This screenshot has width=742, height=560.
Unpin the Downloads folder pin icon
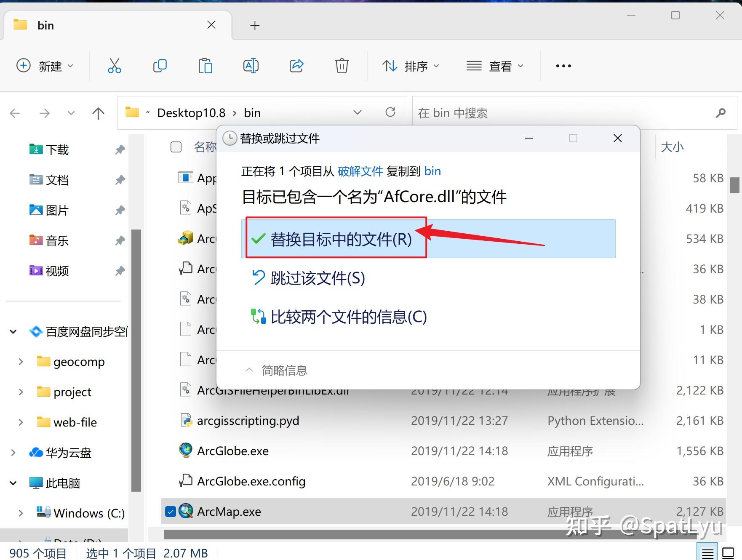[x=120, y=149]
